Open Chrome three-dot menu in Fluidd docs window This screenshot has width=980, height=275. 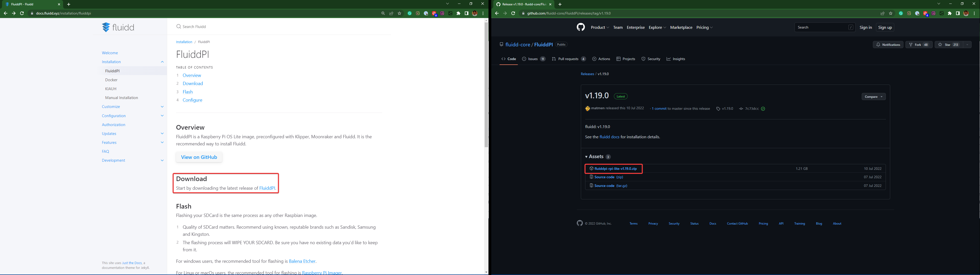(483, 13)
